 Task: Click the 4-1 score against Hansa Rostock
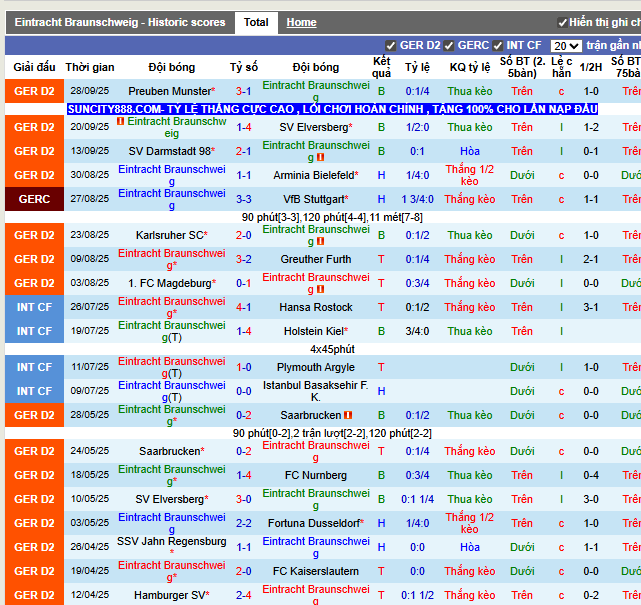pos(244,307)
